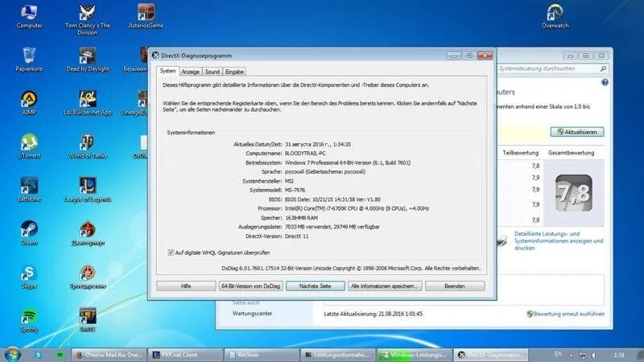This screenshot has height=362, width=644.
Task: Click the Gesamtbewertung column header
Action: click(x=571, y=153)
